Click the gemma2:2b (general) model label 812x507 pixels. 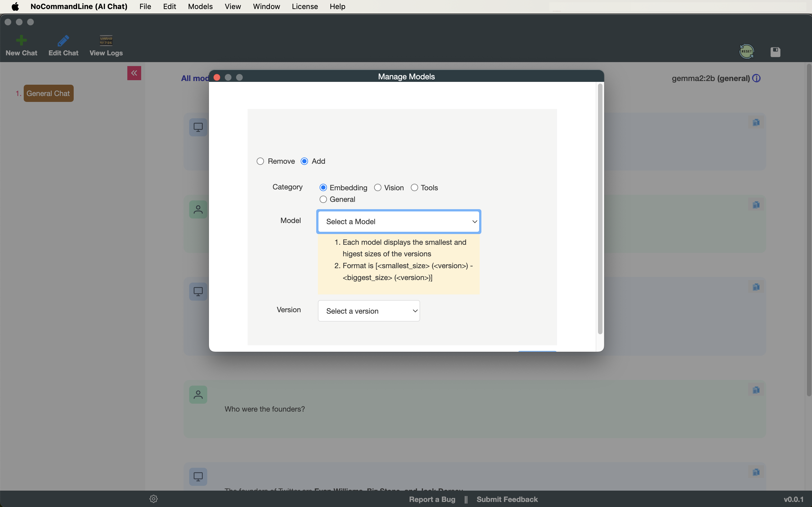(710, 78)
